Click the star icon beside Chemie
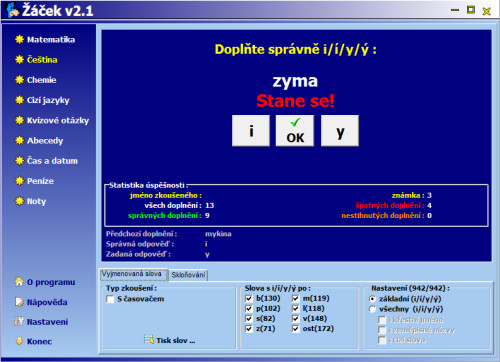Viewport: 500px width, 362px height. coord(19,80)
